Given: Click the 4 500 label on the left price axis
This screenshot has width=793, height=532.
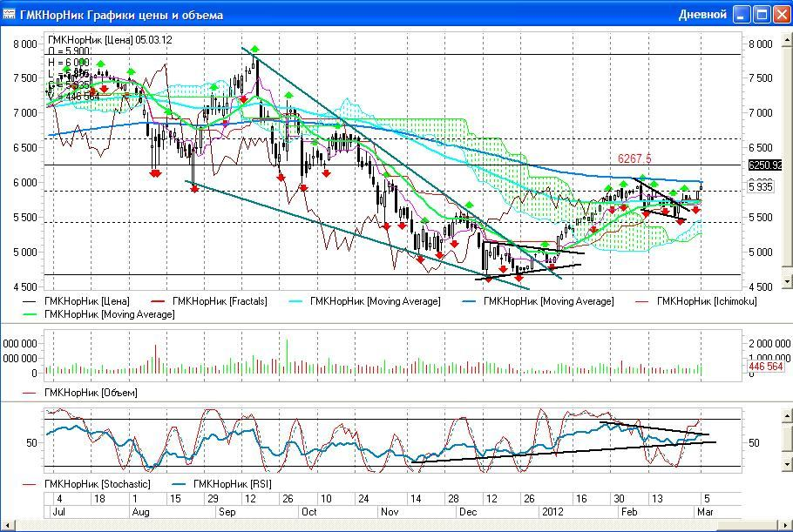Looking at the screenshot, I should click(25, 287).
